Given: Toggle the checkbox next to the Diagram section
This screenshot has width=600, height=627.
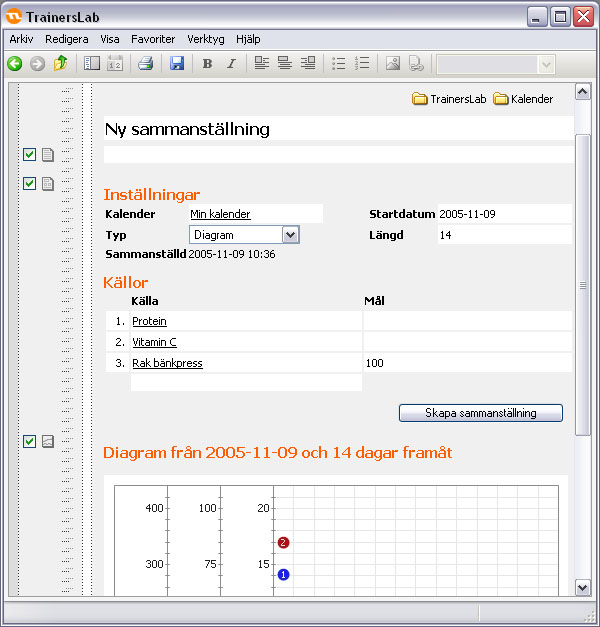Looking at the screenshot, I should pos(29,441).
